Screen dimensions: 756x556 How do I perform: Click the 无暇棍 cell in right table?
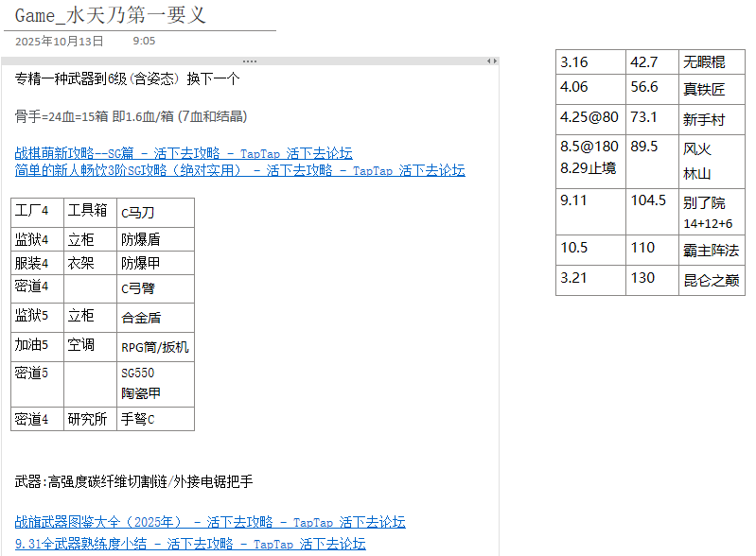[x=704, y=62]
